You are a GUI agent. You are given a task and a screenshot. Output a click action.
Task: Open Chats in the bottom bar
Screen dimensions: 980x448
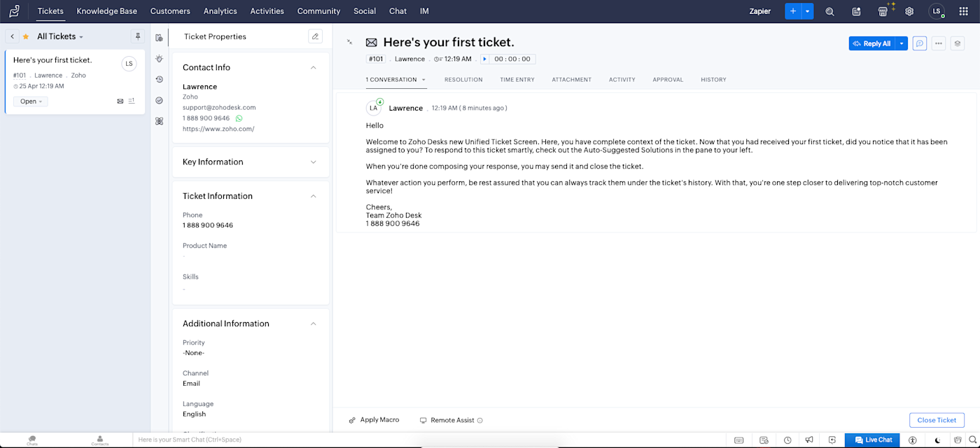(32, 440)
